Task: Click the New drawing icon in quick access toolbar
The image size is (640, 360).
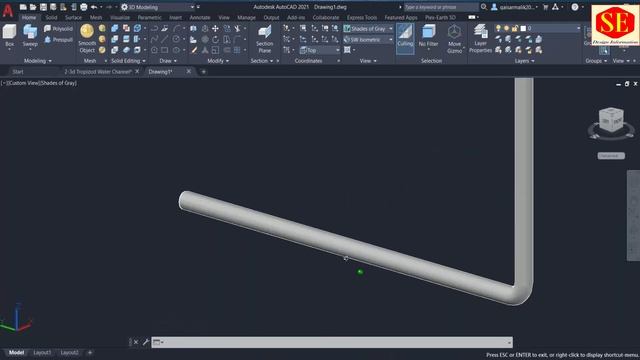Action: click(x=23, y=7)
